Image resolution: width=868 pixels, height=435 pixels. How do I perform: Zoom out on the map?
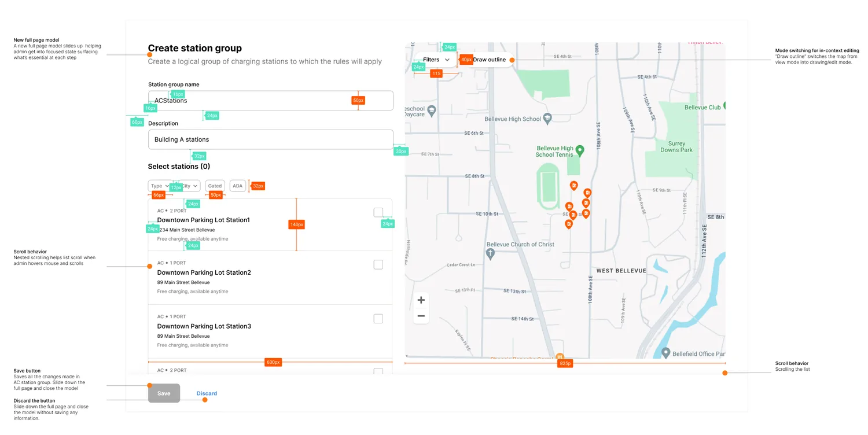(x=421, y=316)
